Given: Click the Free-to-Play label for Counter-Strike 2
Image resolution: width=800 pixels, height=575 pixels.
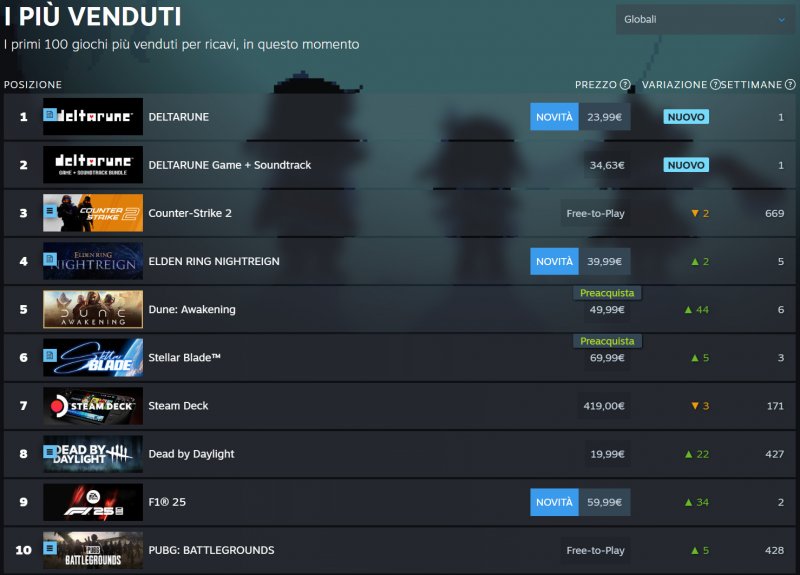Looking at the screenshot, I should pyautogui.click(x=595, y=213).
